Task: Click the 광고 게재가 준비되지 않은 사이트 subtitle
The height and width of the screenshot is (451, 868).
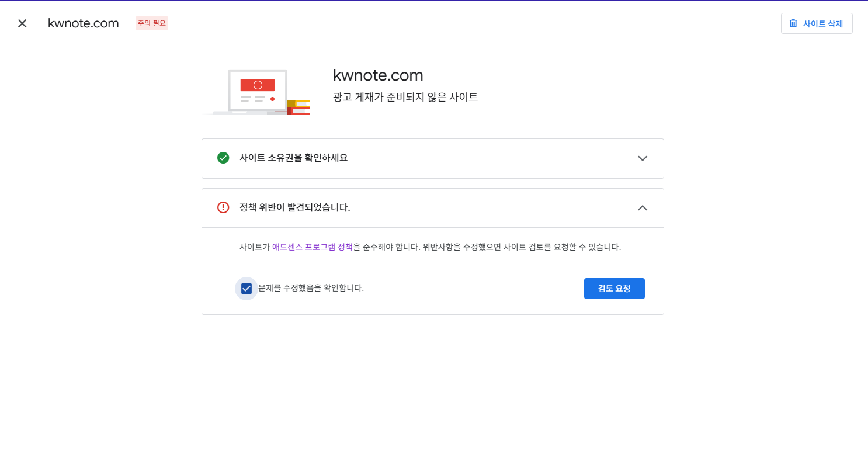Action: coord(405,97)
